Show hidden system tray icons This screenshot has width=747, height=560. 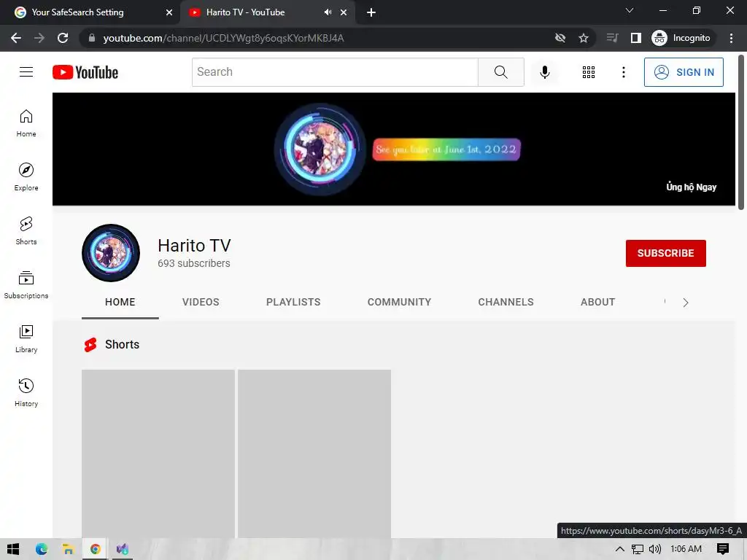[619, 549]
